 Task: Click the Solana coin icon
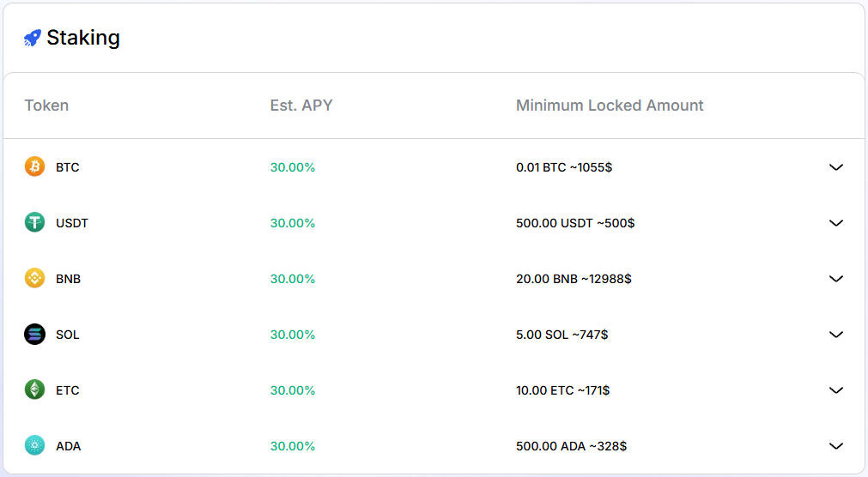(34, 335)
